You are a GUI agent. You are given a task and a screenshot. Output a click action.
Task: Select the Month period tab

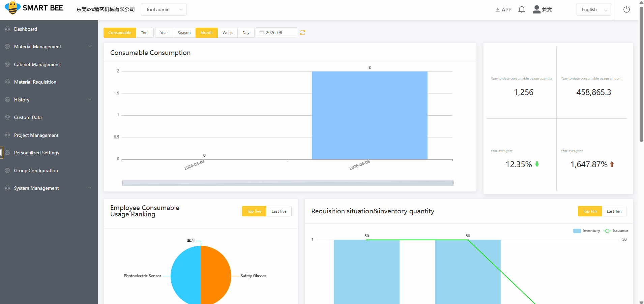point(206,33)
